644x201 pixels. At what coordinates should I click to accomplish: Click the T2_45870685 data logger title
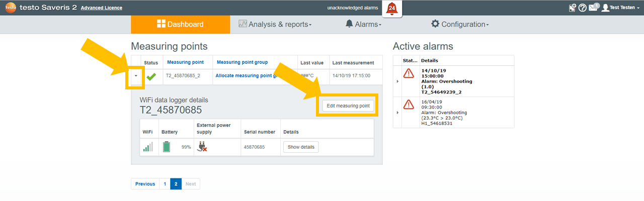[171, 110]
